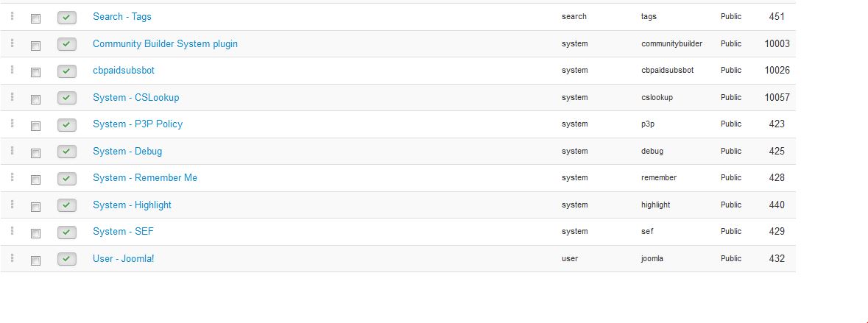
Task: Tick the checkbox for User - Joomla!
Action: click(x=35, y=260)
